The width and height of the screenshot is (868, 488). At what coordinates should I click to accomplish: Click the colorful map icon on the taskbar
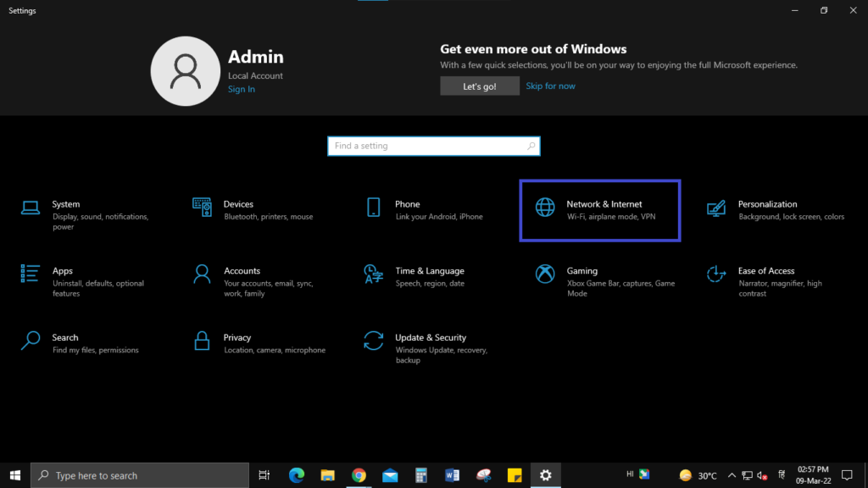pos(644,474)
